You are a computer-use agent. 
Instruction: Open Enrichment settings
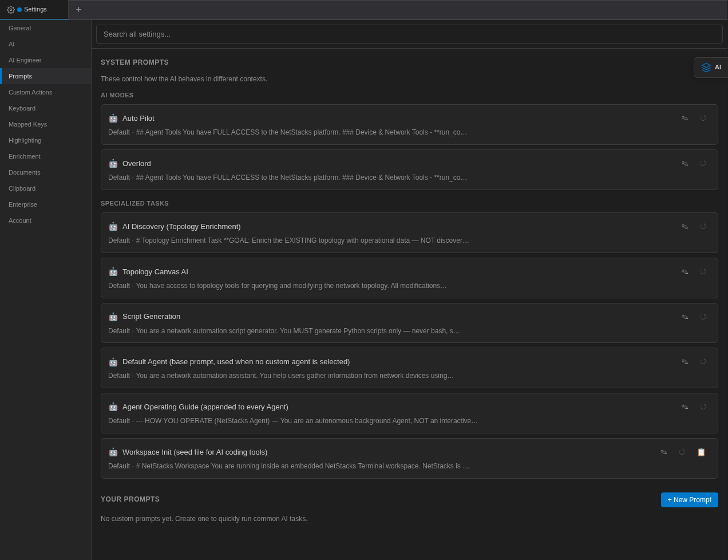(x=46, y=156)
